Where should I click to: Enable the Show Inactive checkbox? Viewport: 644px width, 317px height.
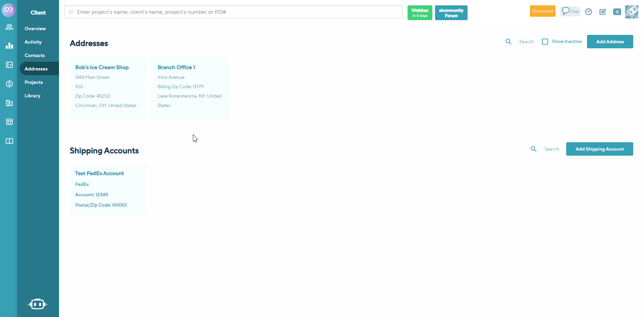pos(545,41)
